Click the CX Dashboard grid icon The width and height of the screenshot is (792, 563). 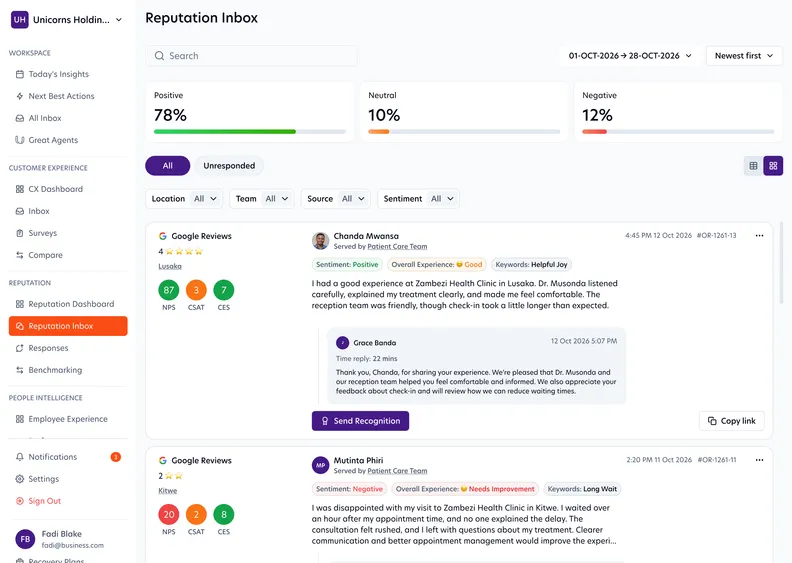coord(20,189)
